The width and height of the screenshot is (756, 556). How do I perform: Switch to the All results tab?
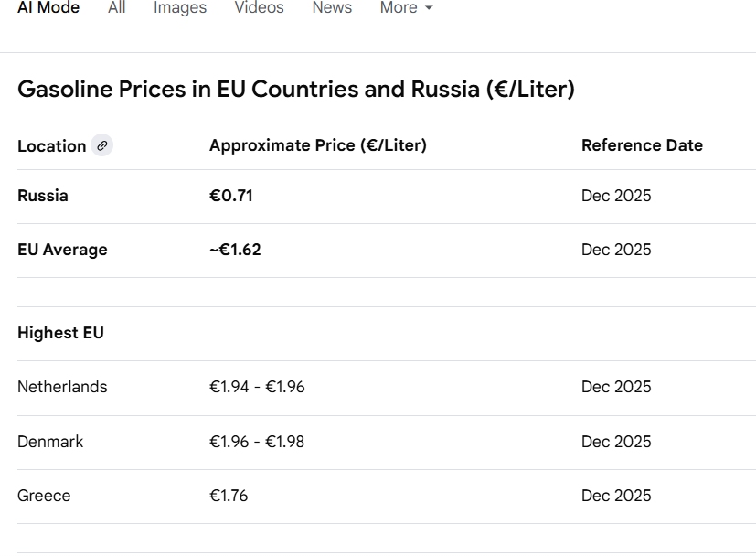pos(116,8)
